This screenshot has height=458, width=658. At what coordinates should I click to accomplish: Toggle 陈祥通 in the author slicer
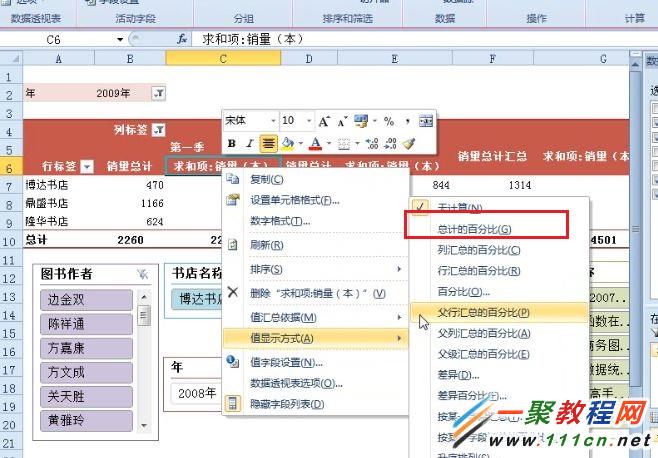(86, 324)
